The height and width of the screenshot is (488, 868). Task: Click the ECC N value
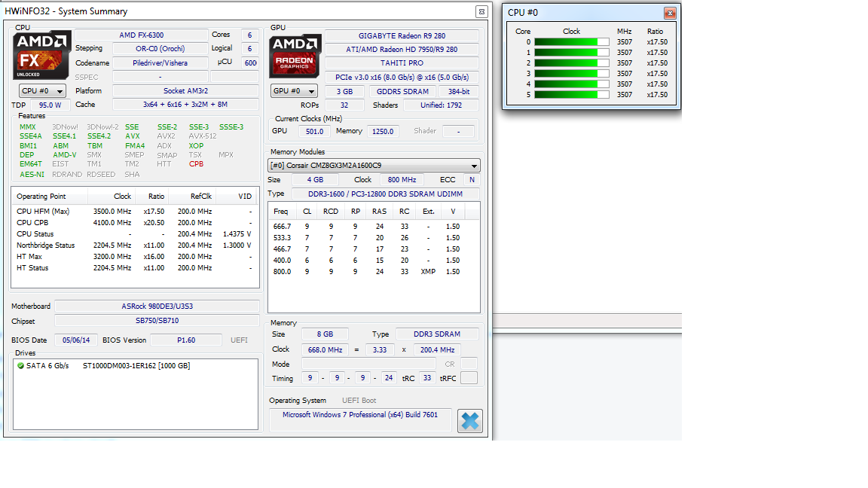tap(472, 180)
